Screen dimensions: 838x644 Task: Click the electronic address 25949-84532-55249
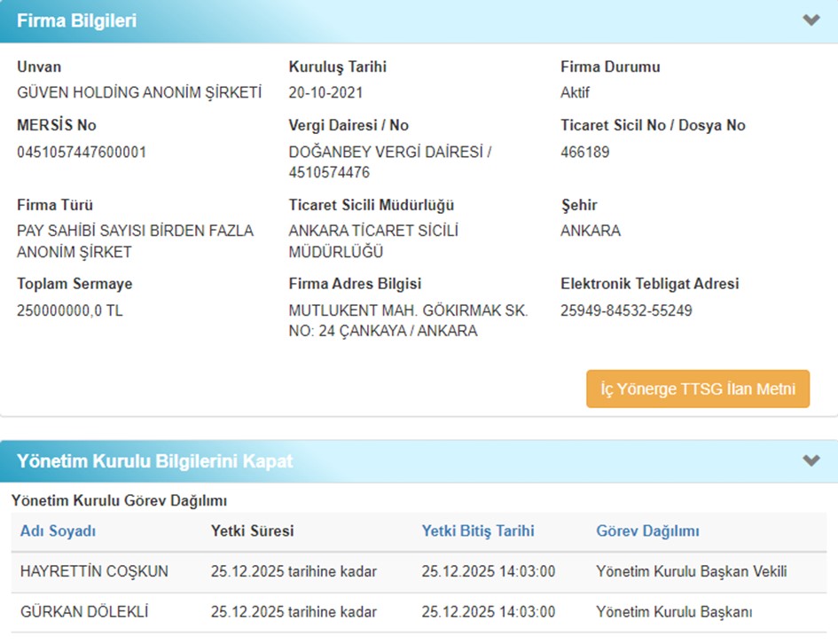tap(626, 310)
